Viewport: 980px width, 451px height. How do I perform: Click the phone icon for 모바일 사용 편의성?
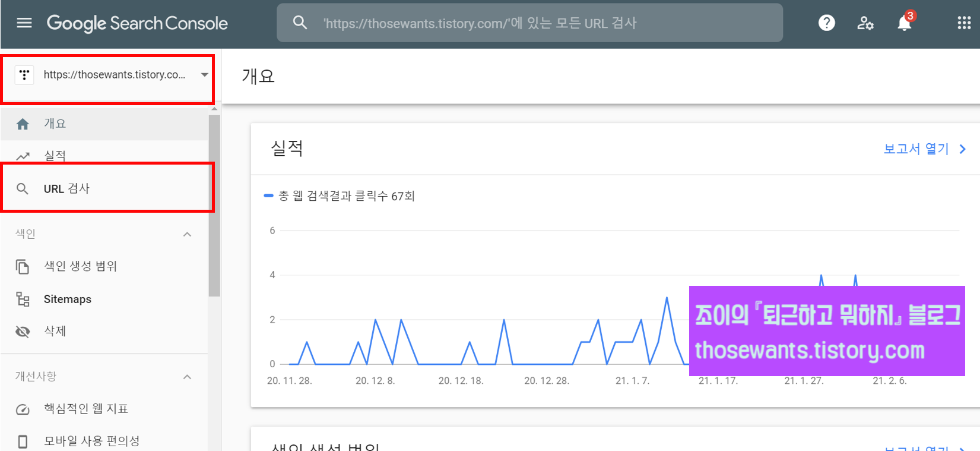point(23,441)
